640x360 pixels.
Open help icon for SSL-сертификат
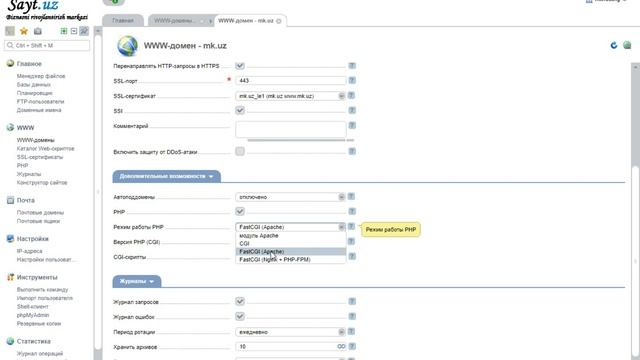pos(352,96)
